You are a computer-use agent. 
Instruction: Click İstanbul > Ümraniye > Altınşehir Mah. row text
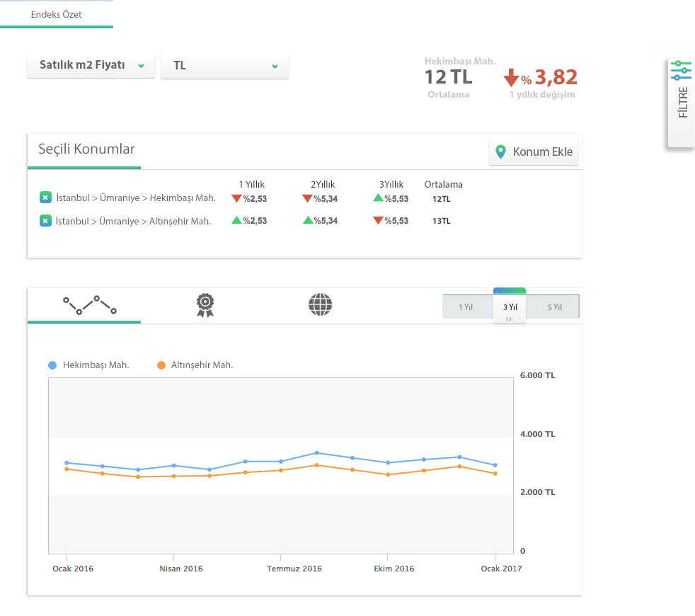click(x=134, y=221)
